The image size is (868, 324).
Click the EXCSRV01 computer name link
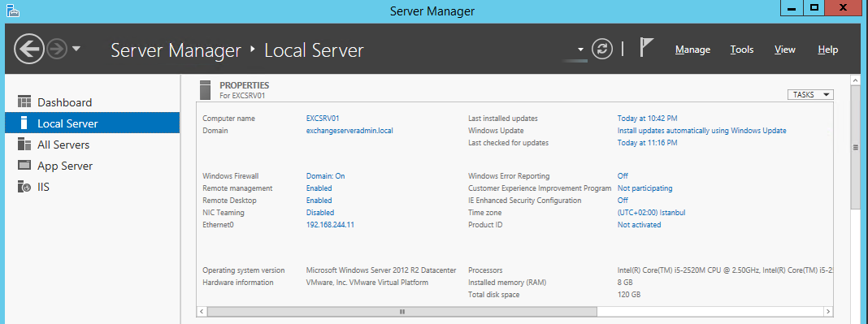322,119
